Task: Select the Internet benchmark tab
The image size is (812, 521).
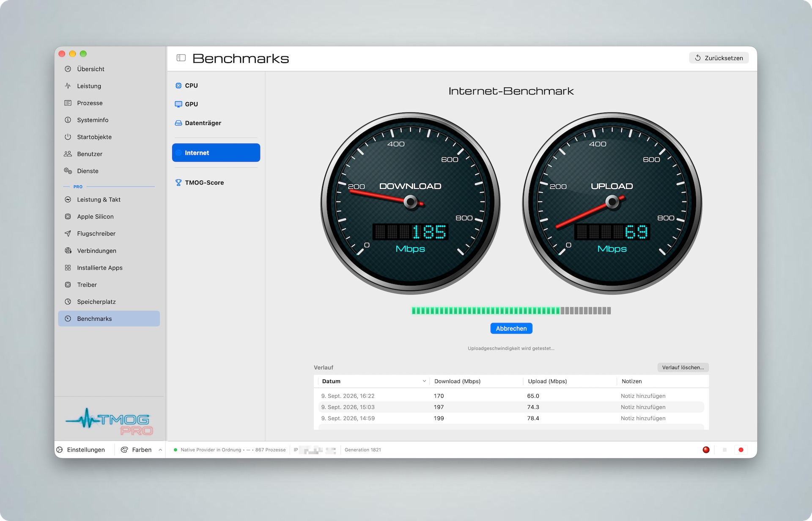Action: (x=216, y=152)
